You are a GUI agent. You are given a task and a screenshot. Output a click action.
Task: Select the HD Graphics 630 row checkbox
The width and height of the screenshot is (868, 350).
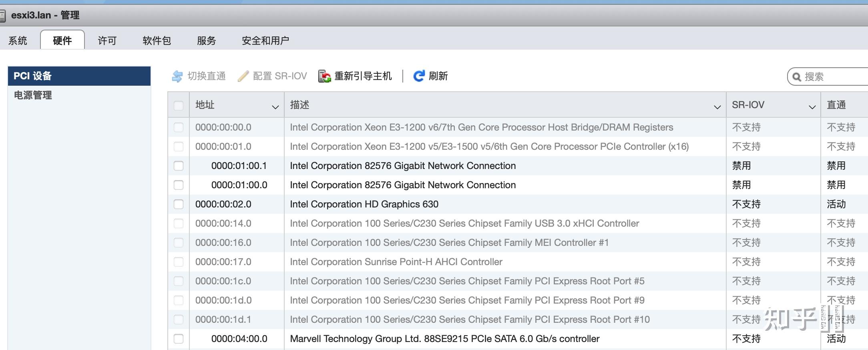[179, 204]
